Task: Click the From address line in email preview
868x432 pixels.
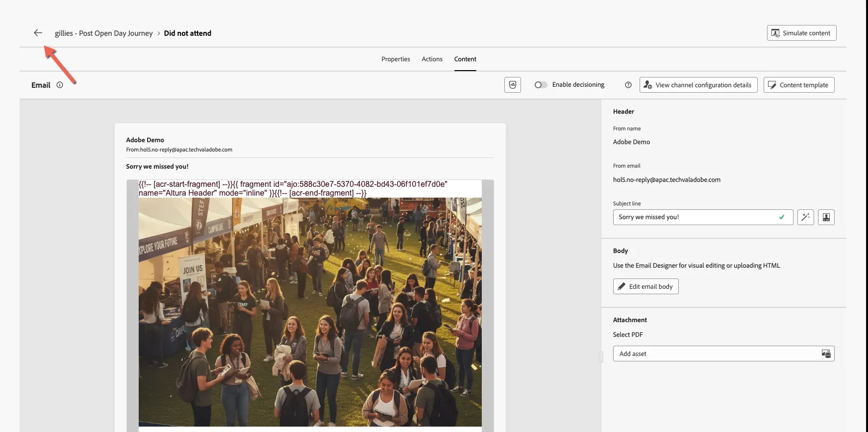Action: pos(179,150)
